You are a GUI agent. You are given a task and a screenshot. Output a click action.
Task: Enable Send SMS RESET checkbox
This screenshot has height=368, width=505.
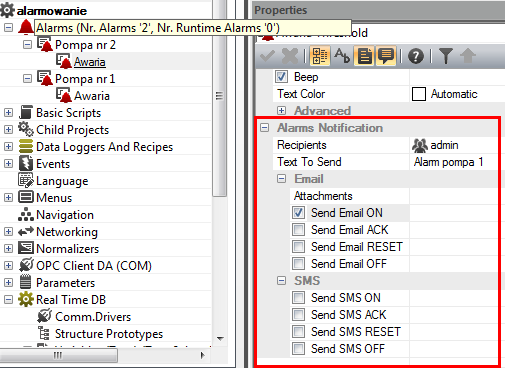[x=298, y=332]
